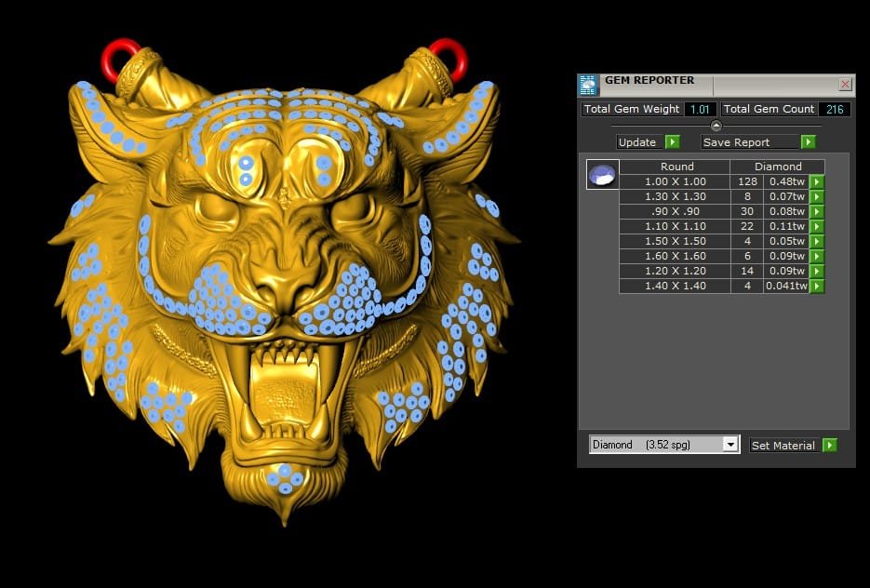This screenshot has width=870, height=588.
Task: Click green arrow for 1.40 X 1.40 row
Action: (x=817, y=287)
